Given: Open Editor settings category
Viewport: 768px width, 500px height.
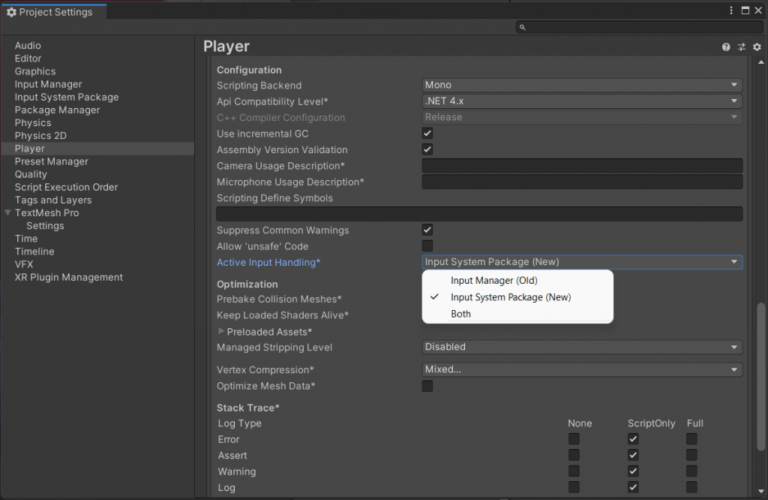Looking at the screenshot, I should click(28, 58).
